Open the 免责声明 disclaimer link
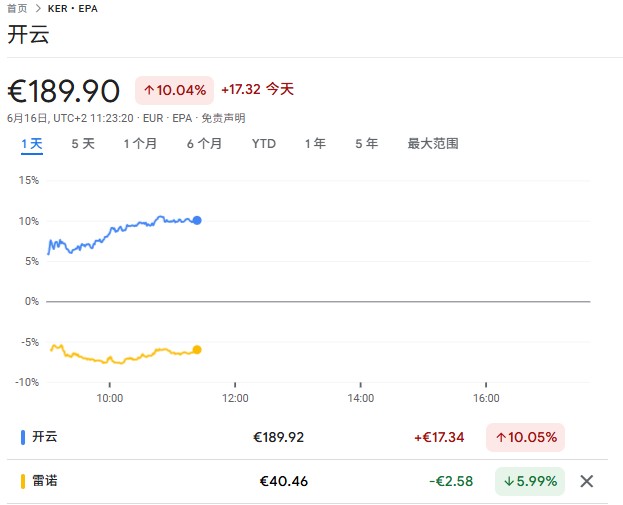 [x=223, y=118]
